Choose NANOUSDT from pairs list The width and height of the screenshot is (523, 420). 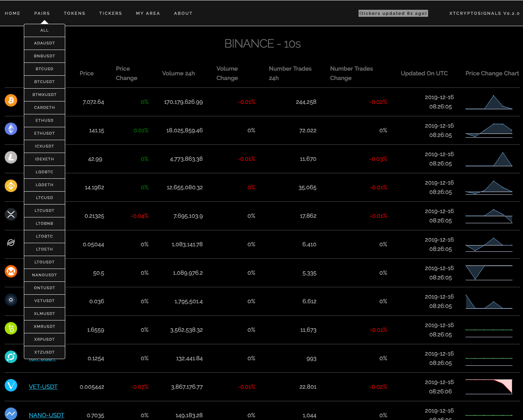(x=45, y=275)
